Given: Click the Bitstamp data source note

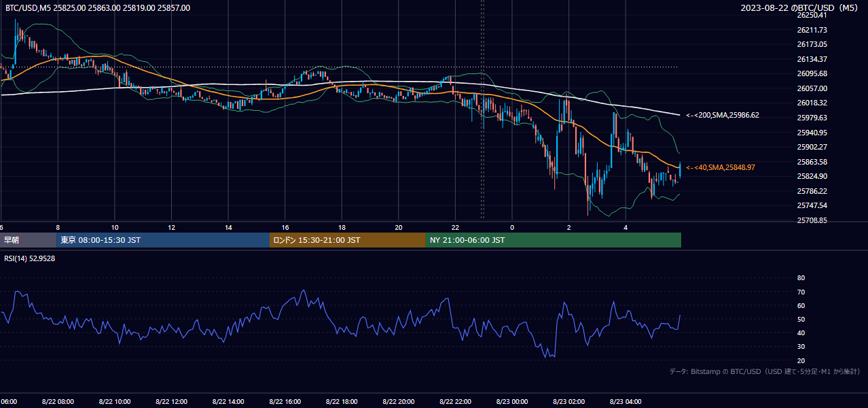Looking at the screenshot, I should (x=765, y=372).
